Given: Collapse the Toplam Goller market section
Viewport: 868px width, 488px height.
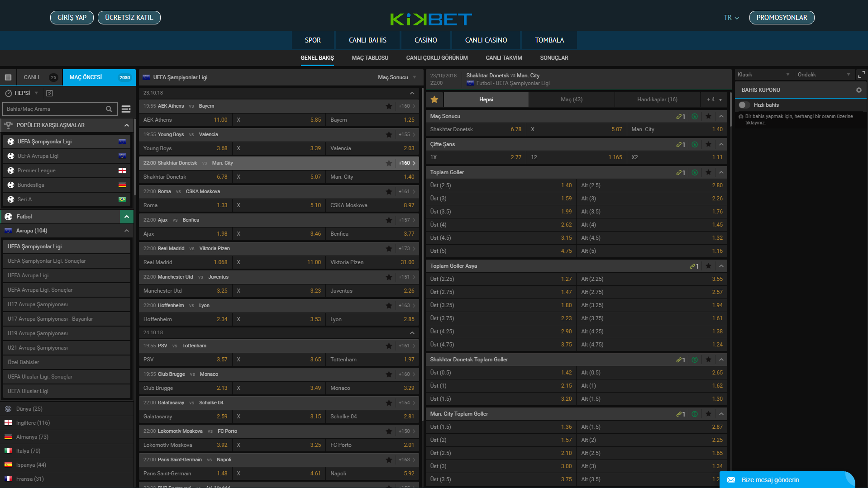Looking at the screenshot, I should tap(721, 172).
